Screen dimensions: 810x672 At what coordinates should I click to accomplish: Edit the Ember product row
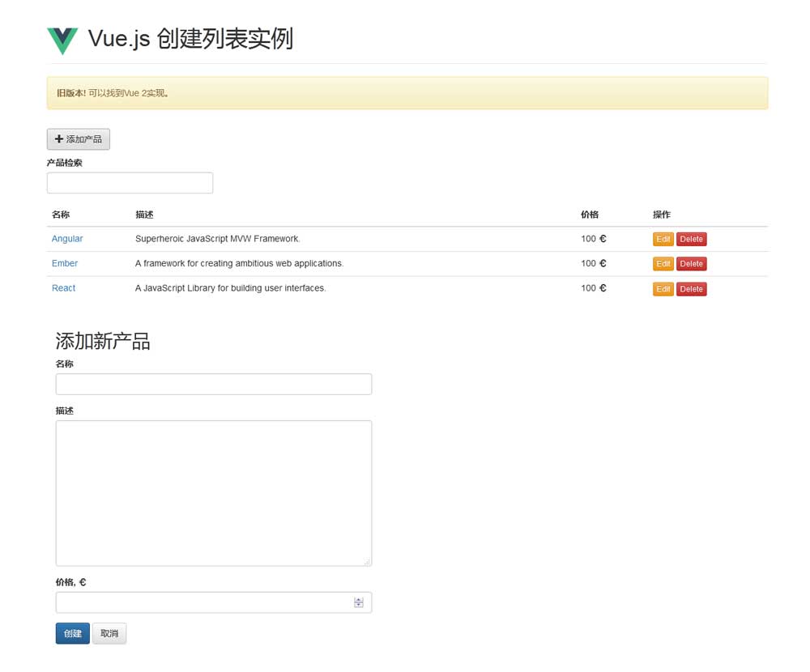[663, 264]
